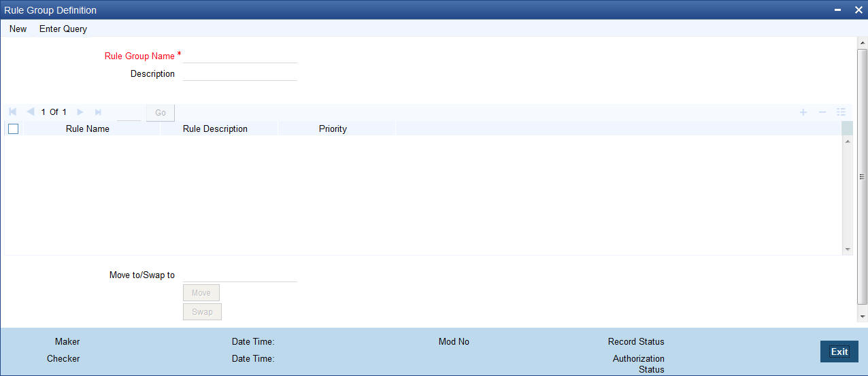The image size is (868, 376).
Task: Minimize the Rule Group Definition window
Action: coord(838,10)
